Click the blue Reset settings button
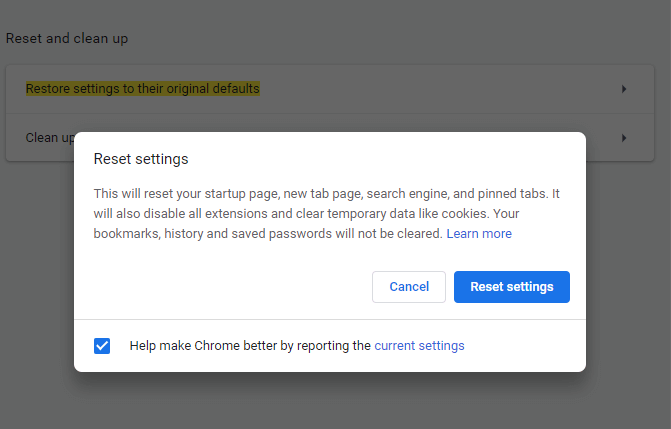671x429 pixels. [511, 286]
